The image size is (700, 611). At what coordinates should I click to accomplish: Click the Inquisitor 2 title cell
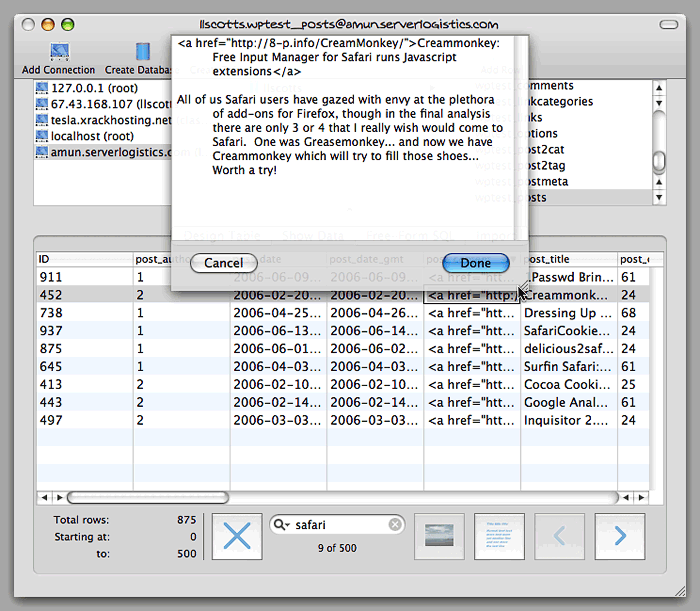click(568, 420)
